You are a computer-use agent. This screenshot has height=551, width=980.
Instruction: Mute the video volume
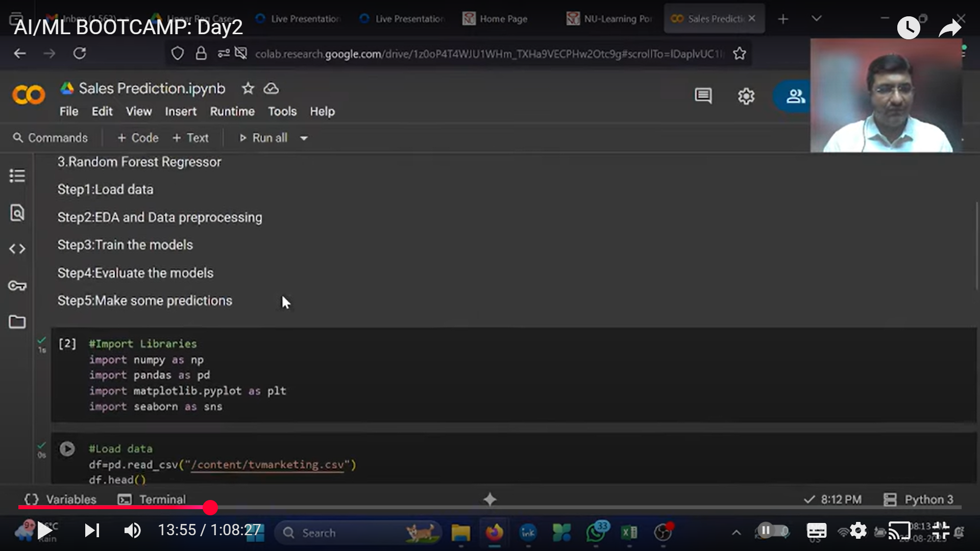132,531
